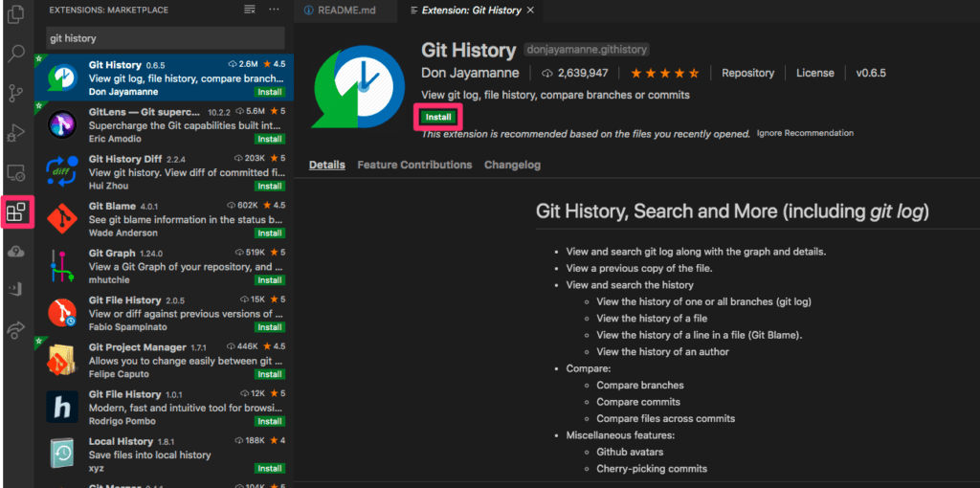Install the Git Project Manager extension
980x488 pixels.
270,374
